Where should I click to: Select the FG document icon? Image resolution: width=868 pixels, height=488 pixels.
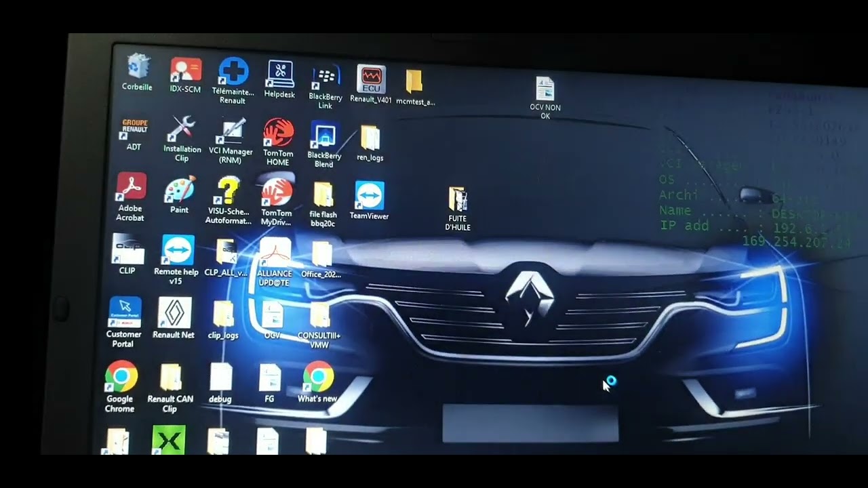[270, 384]
